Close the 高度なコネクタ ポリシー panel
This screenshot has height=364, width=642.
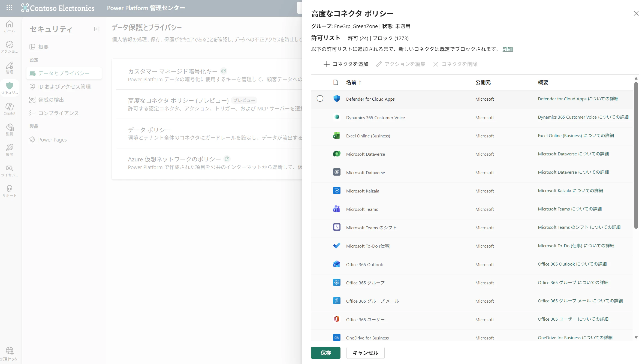coord(636,13)
